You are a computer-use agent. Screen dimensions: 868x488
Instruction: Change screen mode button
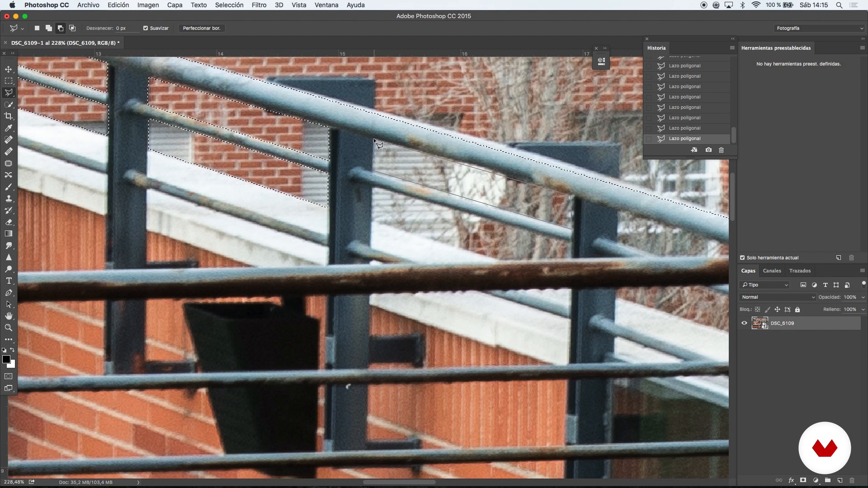[9, 388]
